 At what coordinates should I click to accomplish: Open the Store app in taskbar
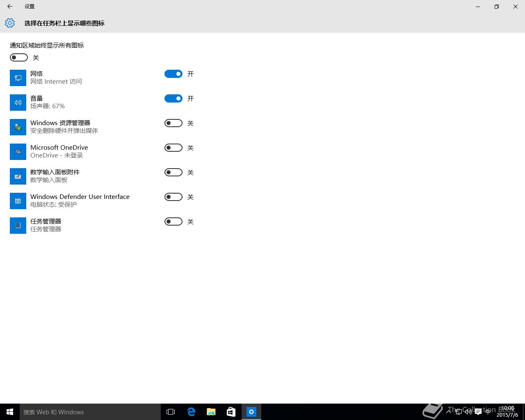pyautogui.click(x=231, y=412)
